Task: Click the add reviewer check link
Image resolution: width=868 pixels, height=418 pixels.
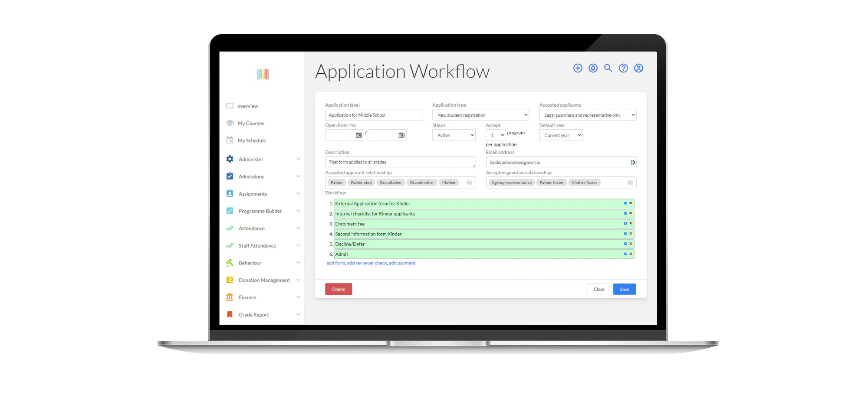Action: (x=367, y=263)
